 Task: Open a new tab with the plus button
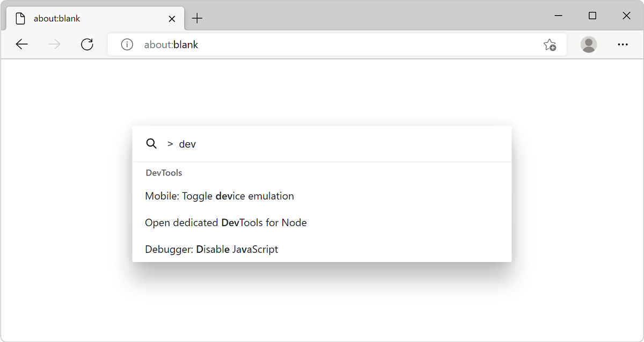197,18
